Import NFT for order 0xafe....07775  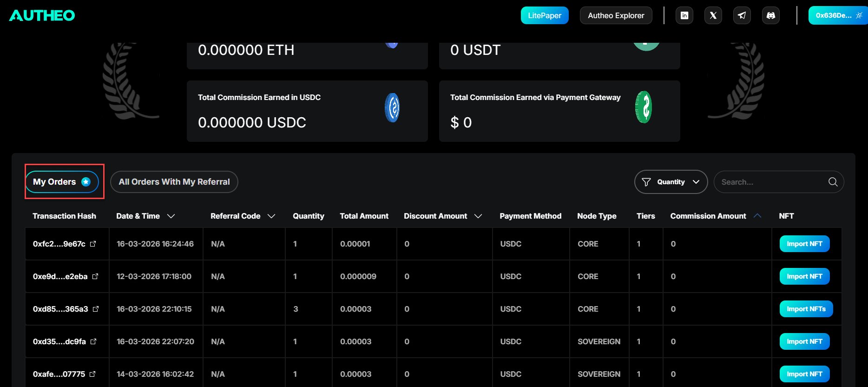804,374
